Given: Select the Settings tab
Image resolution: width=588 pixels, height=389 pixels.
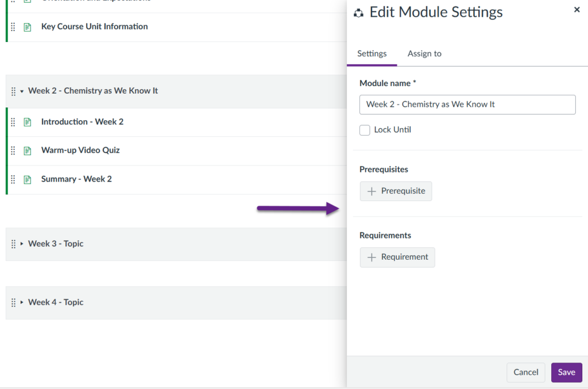Looking at the screenshot, I should [372, 53].
